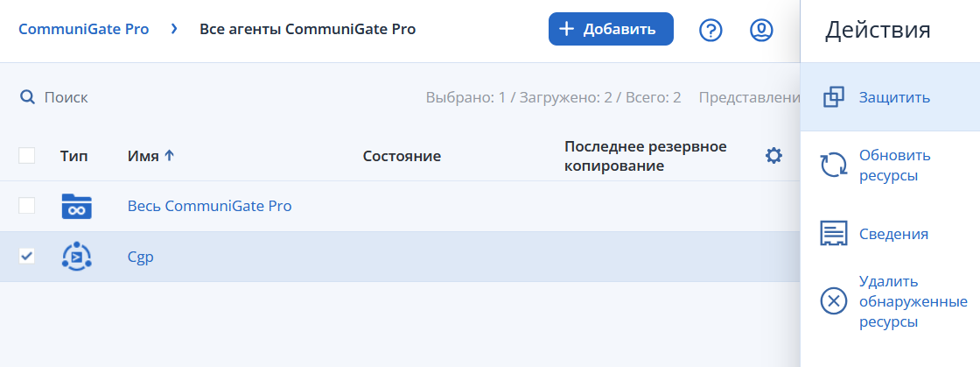Open the CommuniGate Pro breadcrumb link
Image resolution: width=980 pixels, height=367 pixels.
[x=84, y=29]
